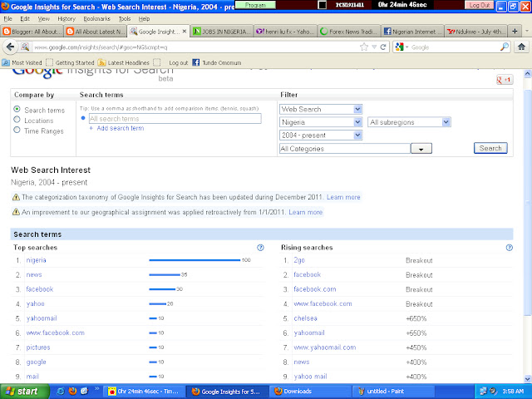Open the home page icon
This screenshot has width=532, height=399.
[521, 47]
